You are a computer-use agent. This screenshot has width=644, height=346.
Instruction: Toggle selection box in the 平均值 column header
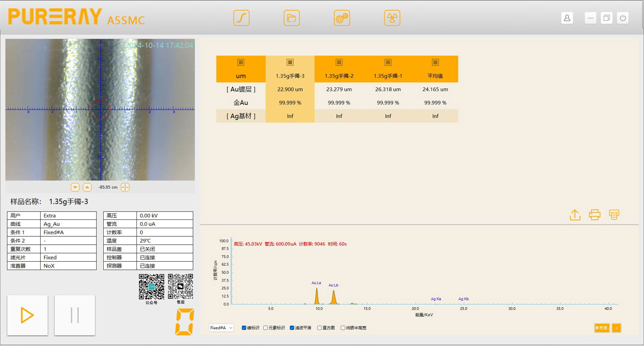tap(435, 62)
